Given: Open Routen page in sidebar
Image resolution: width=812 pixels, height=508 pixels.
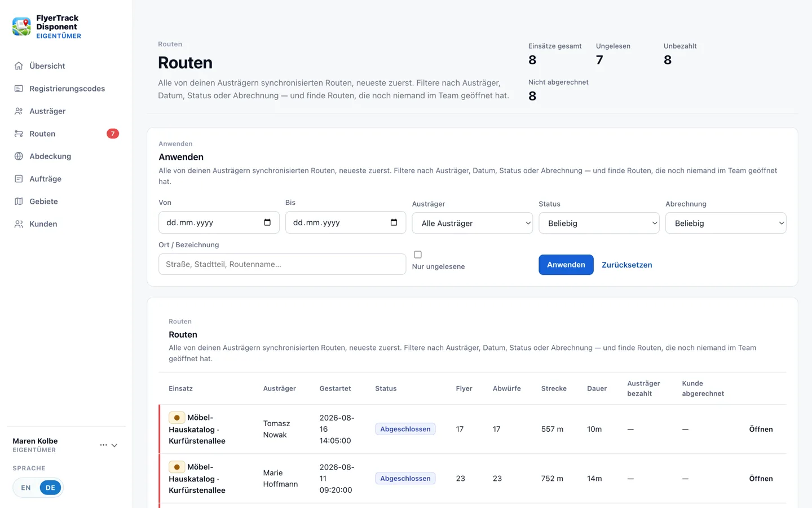Looking at the screenshot, I should click(67, 134).
